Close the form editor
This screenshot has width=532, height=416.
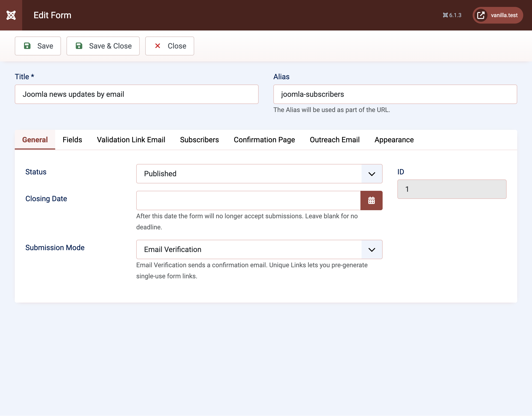click(x=169, y=46)
